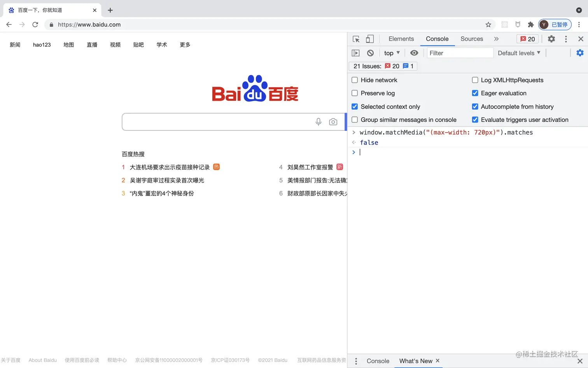Select the drawer Console tab
588x368 pixels.
[378, 361]
